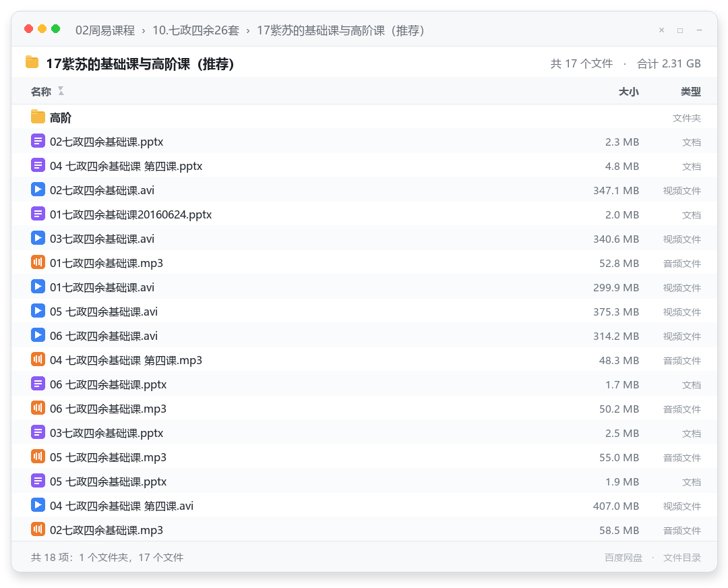Click the gray dash minimize icon
Screen dimensions: 728x588
pyautogui.click(x=699, y=30)
